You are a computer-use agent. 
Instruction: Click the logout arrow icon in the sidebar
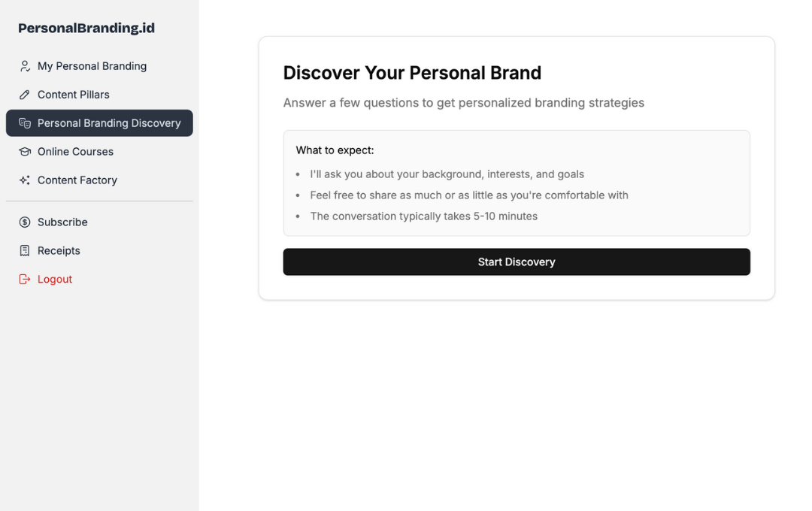[x=23, y=279]
